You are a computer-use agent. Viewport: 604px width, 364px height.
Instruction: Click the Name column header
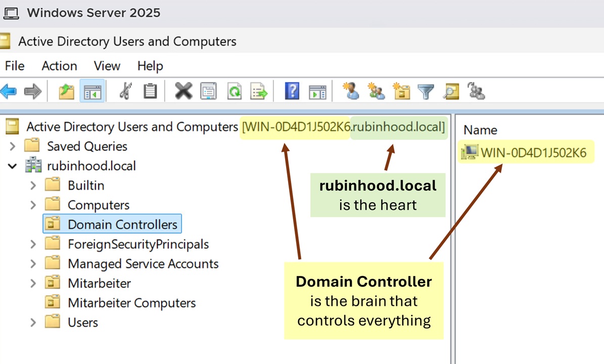point(480,130)
